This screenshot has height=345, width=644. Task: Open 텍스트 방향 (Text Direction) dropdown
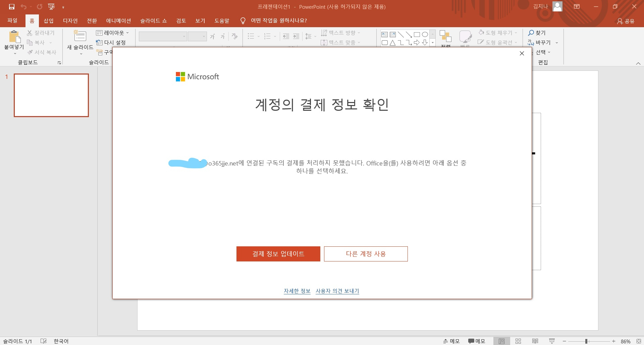(340, 33)
